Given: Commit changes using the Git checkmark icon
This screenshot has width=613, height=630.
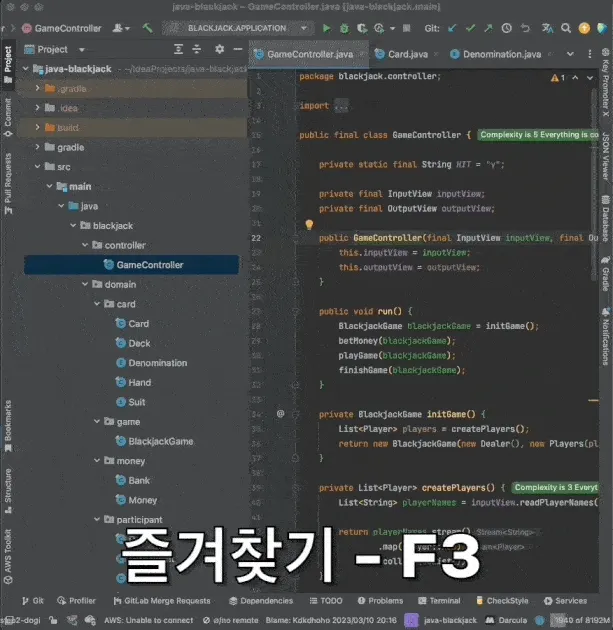Looking at the screenshot, I should [470, 28].
